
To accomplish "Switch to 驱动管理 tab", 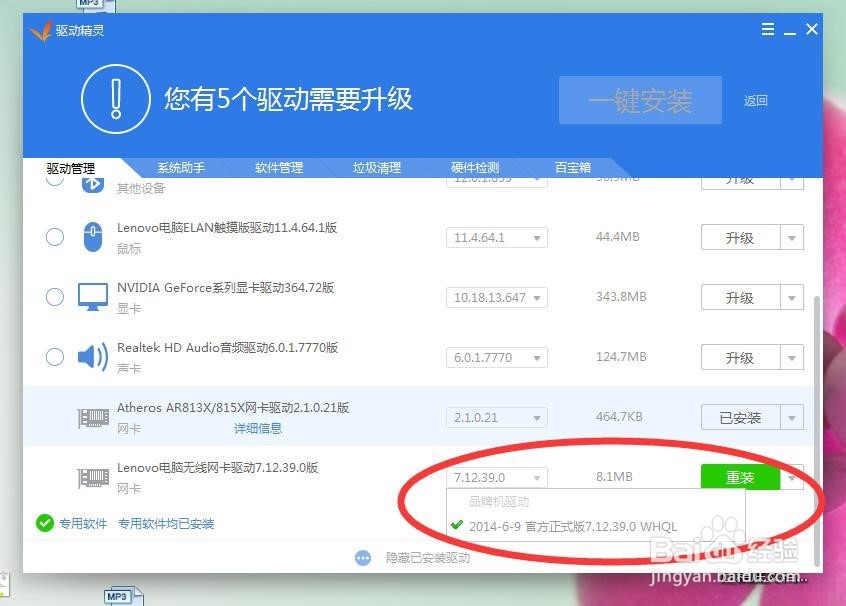I will pyautogui.click(x=71, y=168).
